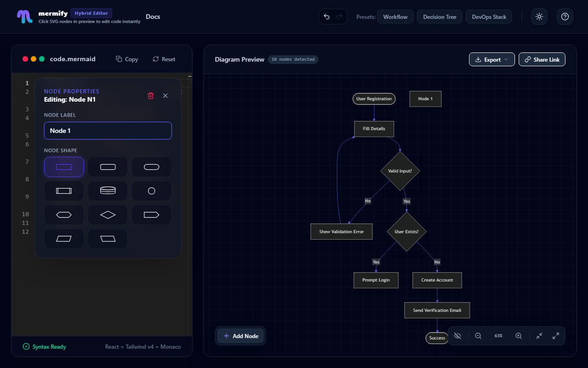Click the expand fullscreen arrows icon
Image resolution: width=588 pixels, height=368 pixels.
coord(556,336)
